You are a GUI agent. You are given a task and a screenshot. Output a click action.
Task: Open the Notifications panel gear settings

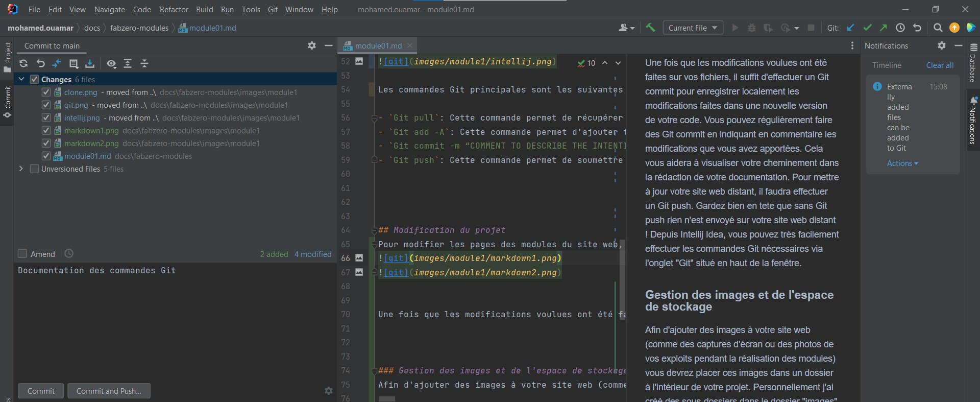pyautogui.click(x=942, y=45)
